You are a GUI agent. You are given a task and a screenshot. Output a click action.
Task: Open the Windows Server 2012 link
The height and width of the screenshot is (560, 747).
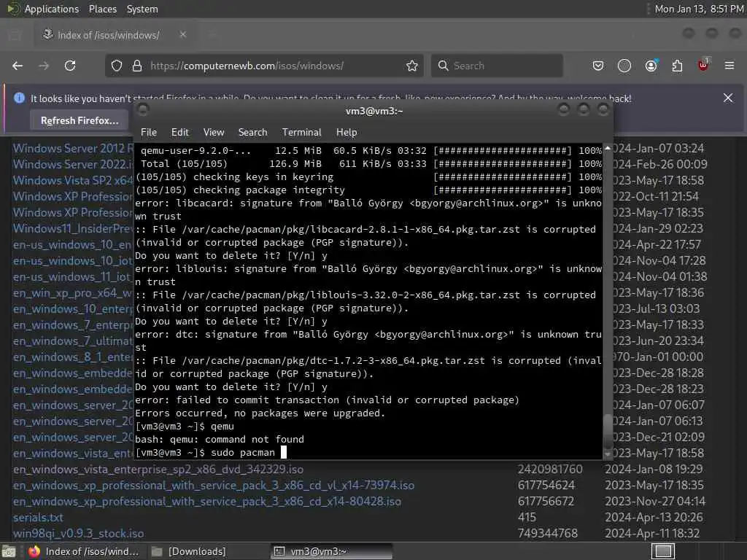click(73, 149)
